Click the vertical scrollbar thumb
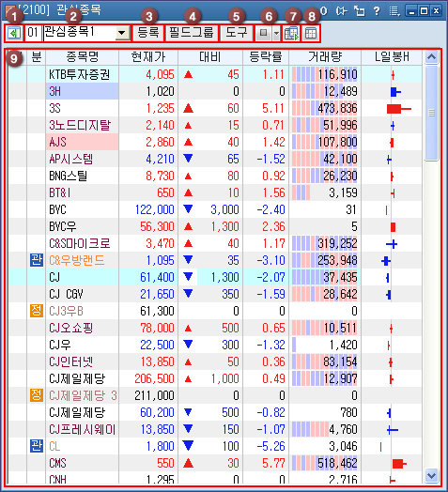448x492 pixels. [x=431, y=113]
